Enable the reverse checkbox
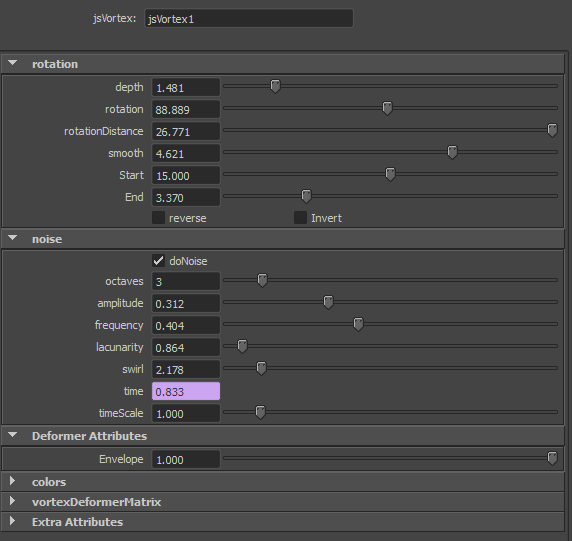The width and height of the screenshot is (572, 541). point(158,218)
